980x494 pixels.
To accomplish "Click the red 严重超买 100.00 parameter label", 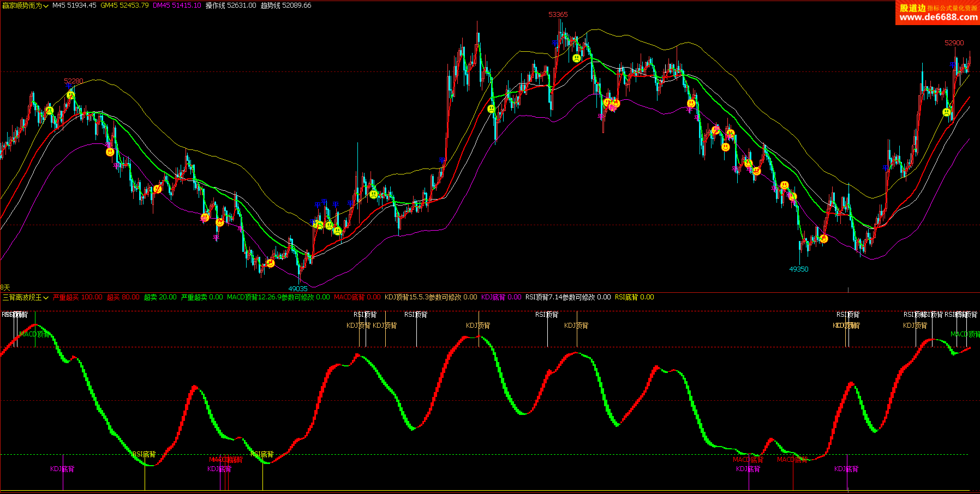I will click(77, 297).
